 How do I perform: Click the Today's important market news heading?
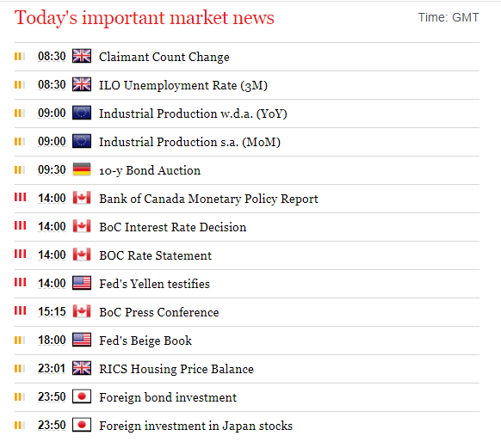(x=145, y=18)
